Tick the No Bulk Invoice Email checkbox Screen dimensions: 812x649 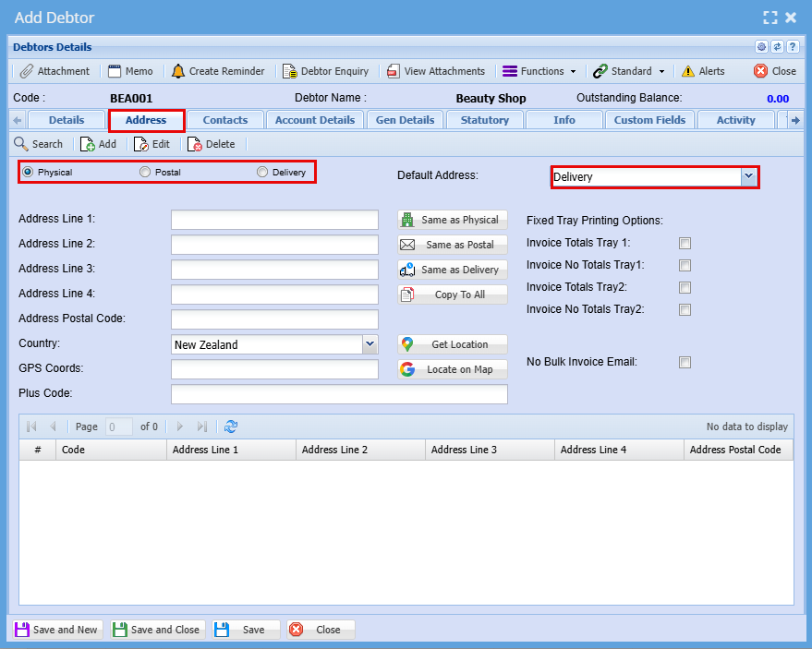click(x=685, y=363)
